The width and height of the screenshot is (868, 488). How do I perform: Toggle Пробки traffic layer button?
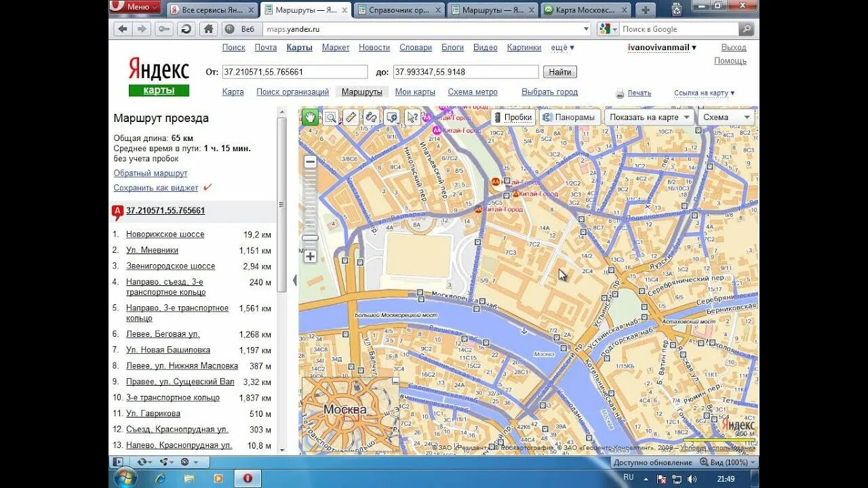(513, 117)
